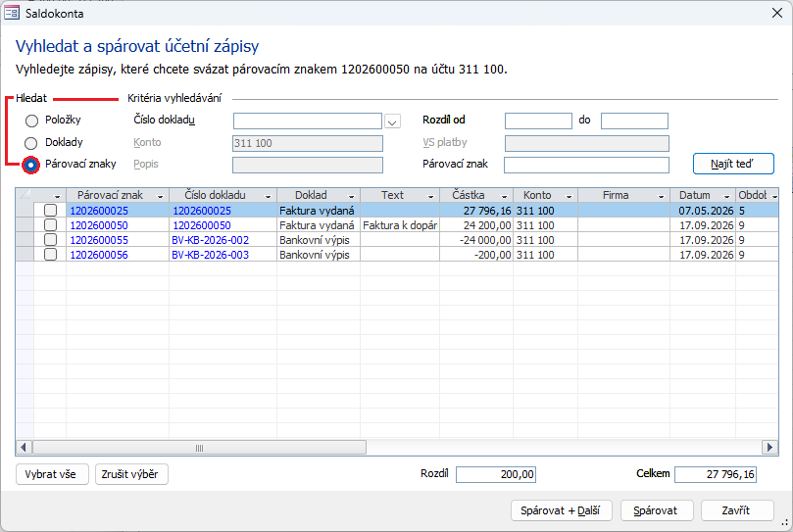Select the Doklady radio button
This screenshot has height=532, width=793.
pyautogui.click(x=31, y=143)
